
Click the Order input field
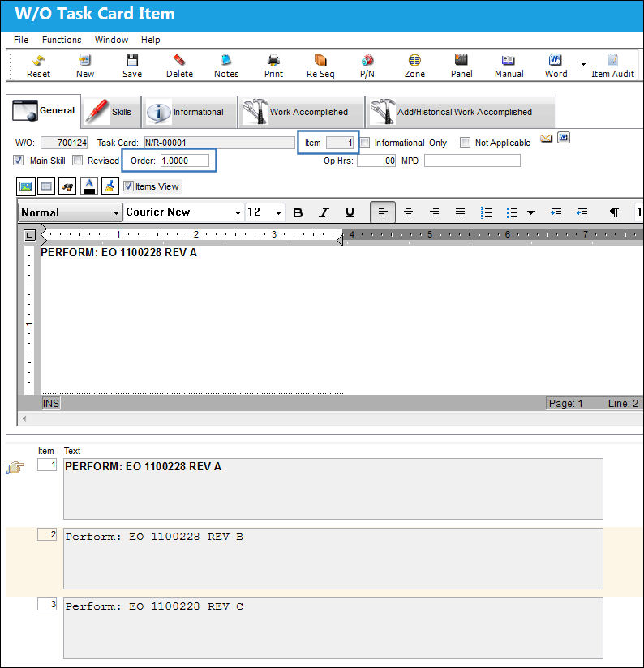185,161
